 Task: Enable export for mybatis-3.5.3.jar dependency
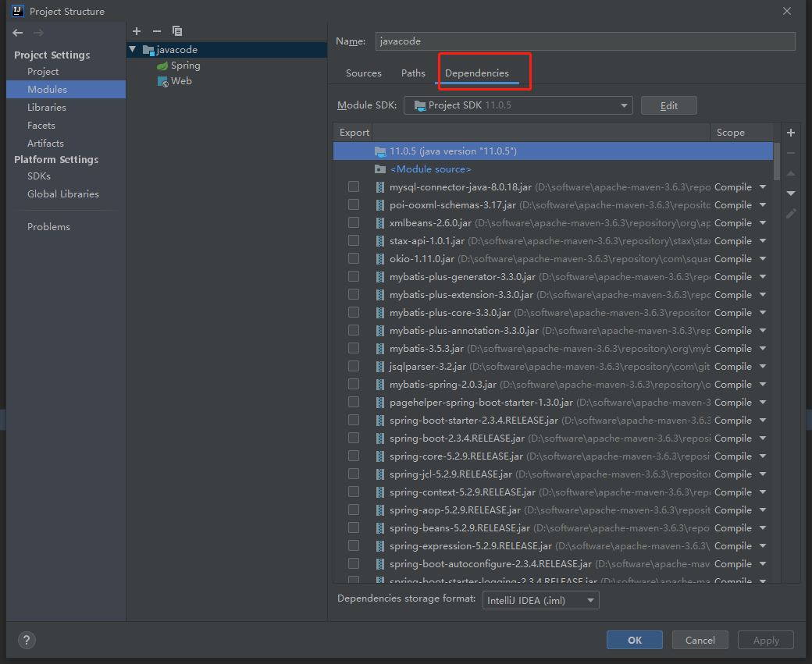click(x=354, y=348)
